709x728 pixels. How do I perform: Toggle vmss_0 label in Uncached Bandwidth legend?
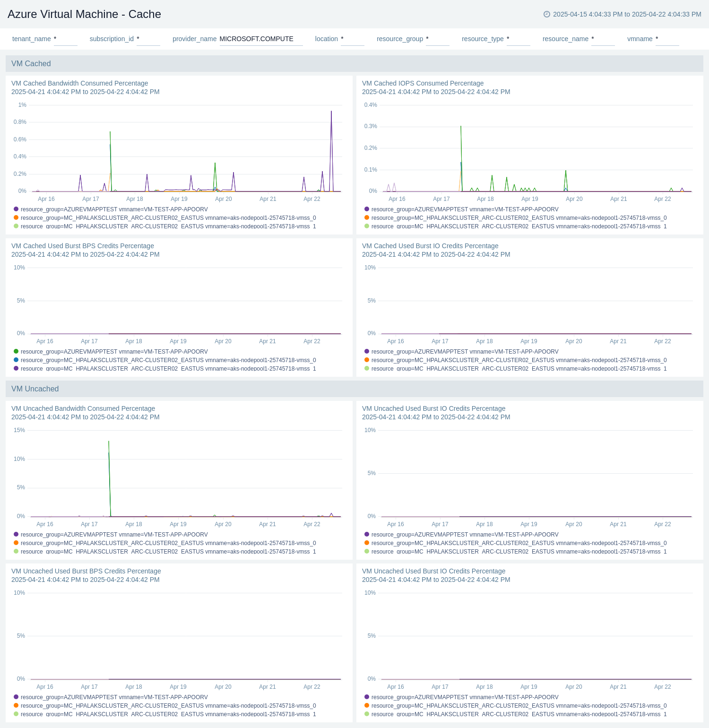click(x=168, y=543)
